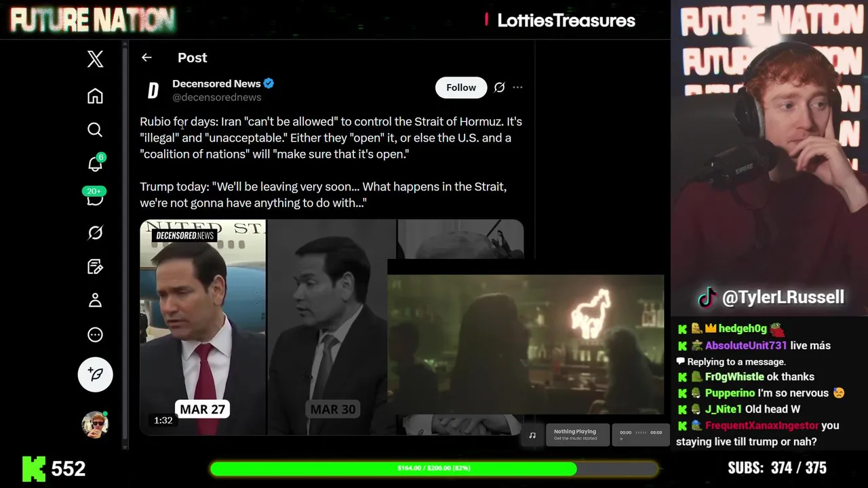Click the neon horse sign video overlay

526,344
